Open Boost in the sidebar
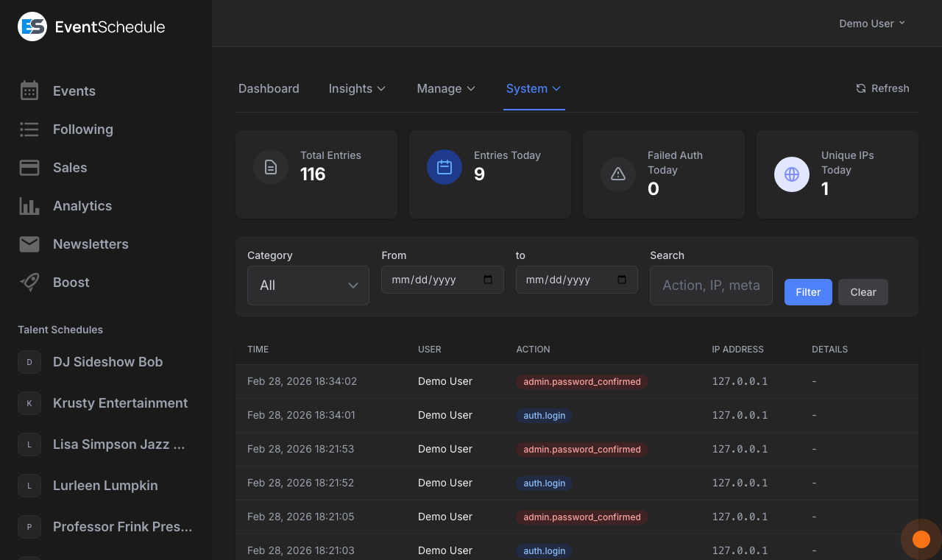942x560 pixels. (71, 283)
